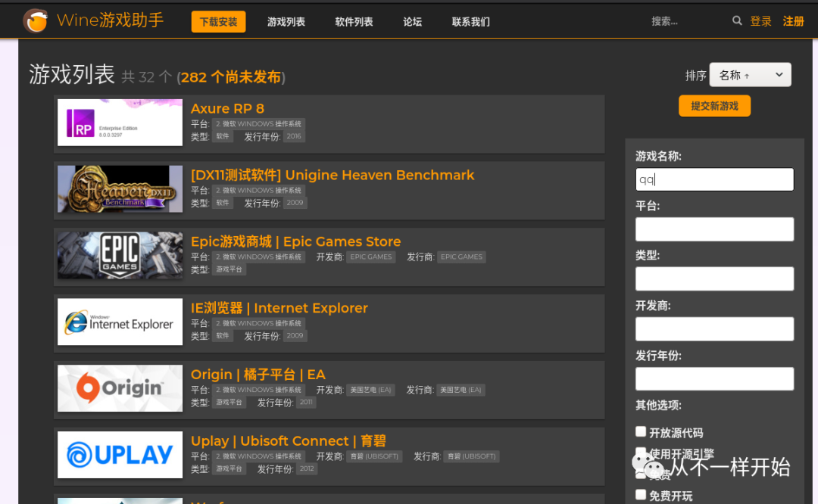
Task: Switch to 软件列表 in the navigation
Action: click(x=354, y=22)
